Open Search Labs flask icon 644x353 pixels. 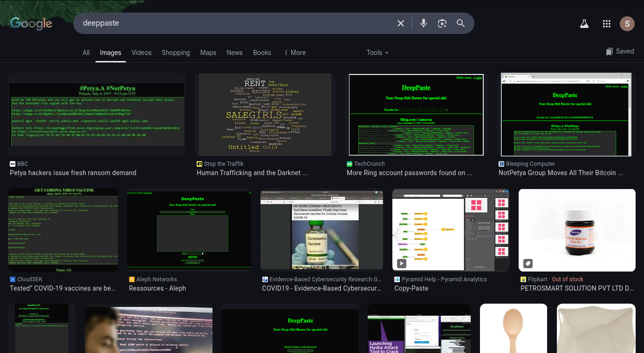[x=584, y=24]
